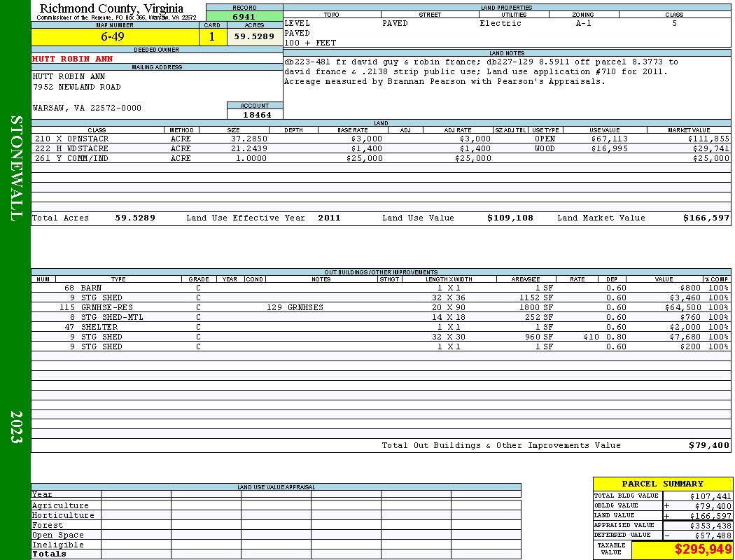Click Total Bldg Value $107,441
The image size is (735, 560).
710,496
